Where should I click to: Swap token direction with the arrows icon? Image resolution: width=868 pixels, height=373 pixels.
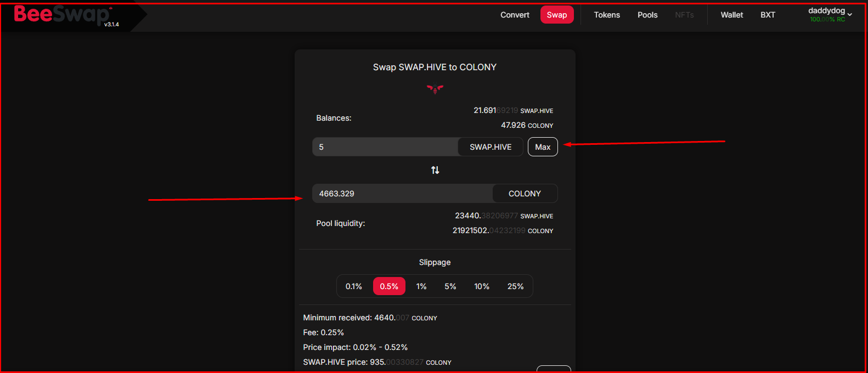tap(435, 170)
